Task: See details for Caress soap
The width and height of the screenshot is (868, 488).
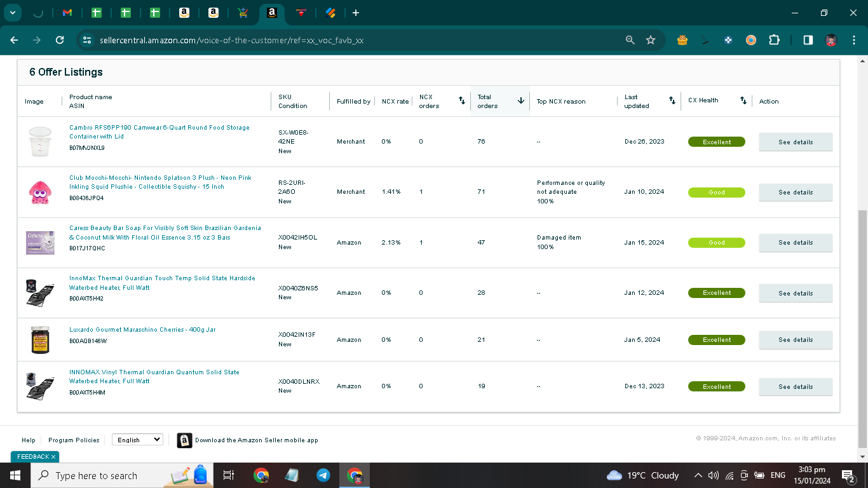Action: (x=796, y=242)
